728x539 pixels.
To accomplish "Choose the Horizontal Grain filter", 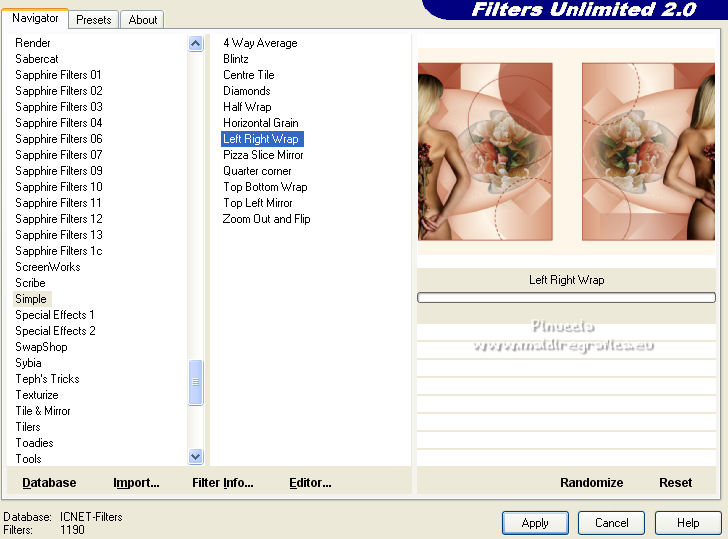I will click(x=260, y=123).
